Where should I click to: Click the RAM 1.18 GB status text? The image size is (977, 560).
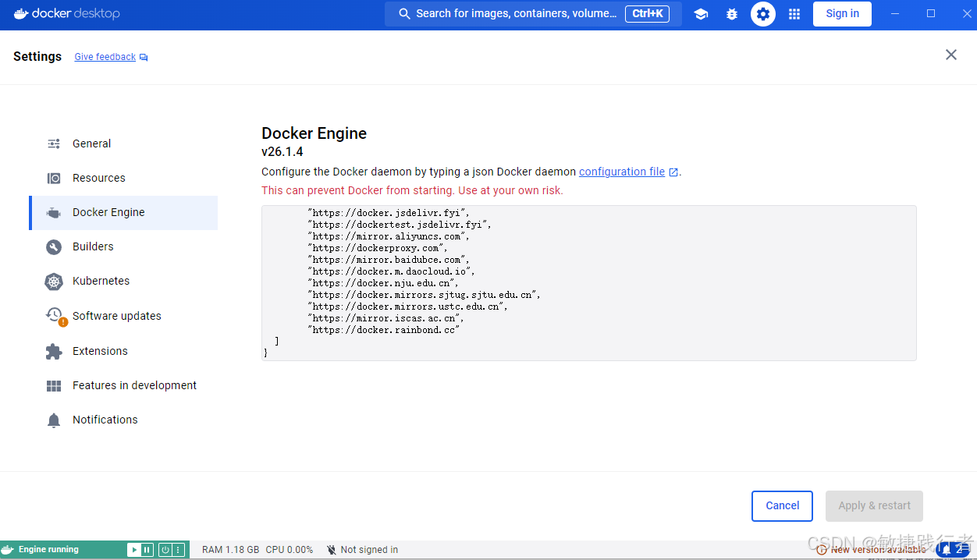(x=230, y=550)
